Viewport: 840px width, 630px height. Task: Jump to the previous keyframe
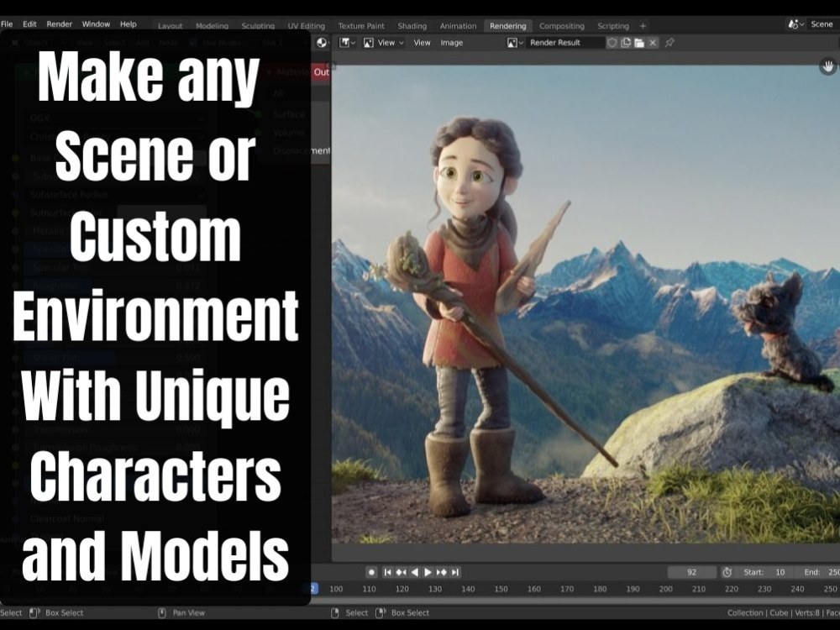click(x=401, y=572)
